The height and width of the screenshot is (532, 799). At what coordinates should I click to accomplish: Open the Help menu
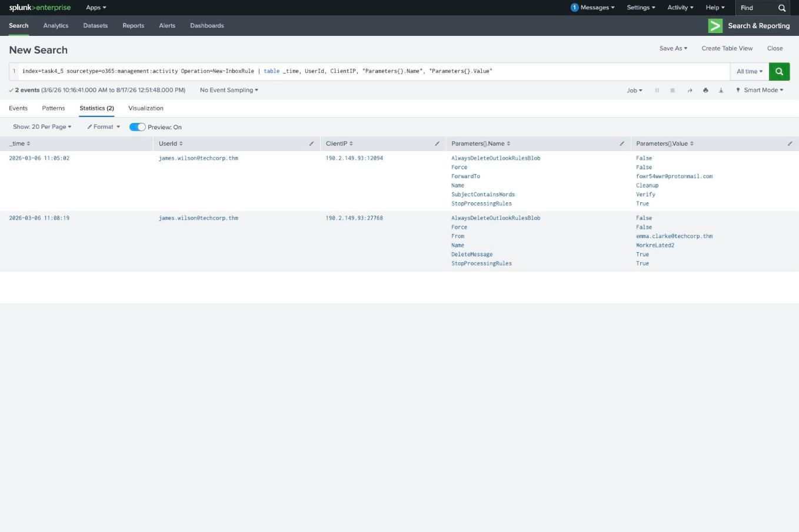[x=715, y=8]
